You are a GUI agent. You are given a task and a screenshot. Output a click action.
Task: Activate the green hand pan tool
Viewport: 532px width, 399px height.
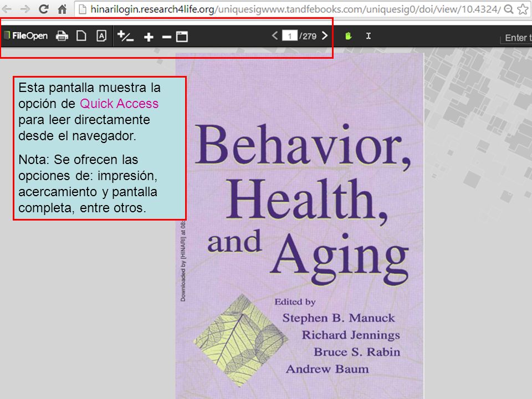pyautogui.click(x=348, y=35)
